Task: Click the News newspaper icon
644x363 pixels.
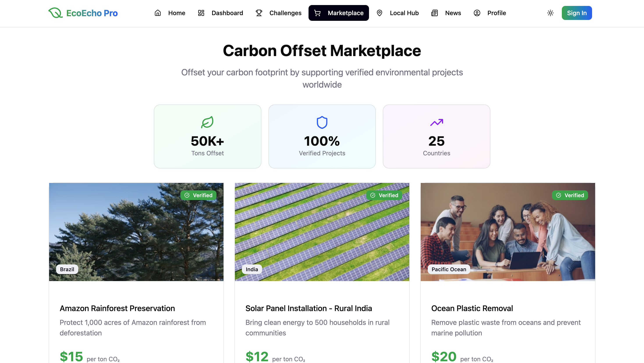Action: pyautogui.click(x=435, y=13)
